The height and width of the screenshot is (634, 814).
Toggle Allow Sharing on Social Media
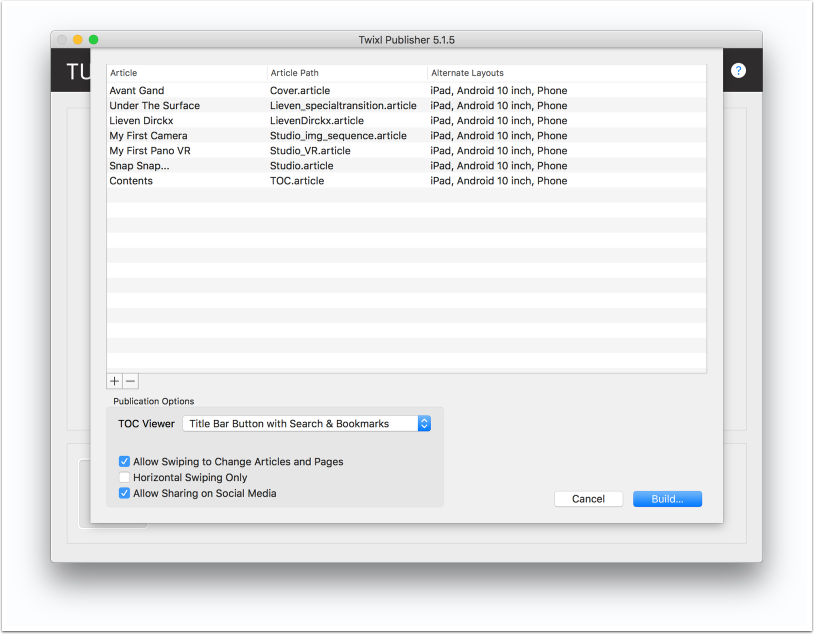click(124, 493)
